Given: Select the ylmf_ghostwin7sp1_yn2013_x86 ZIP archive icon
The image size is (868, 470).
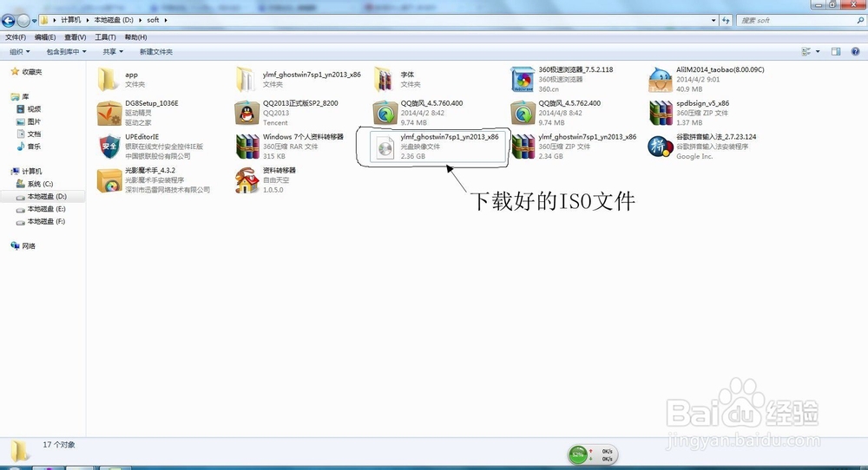Looking at the screenshot, I should pyautogui.click(x=523, y=147).
